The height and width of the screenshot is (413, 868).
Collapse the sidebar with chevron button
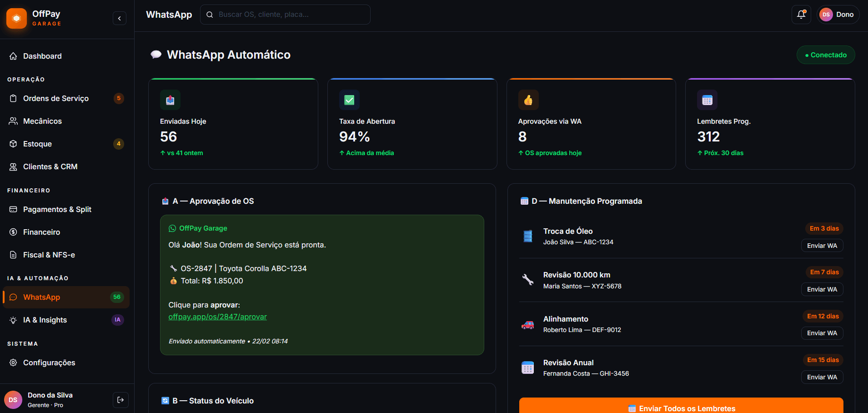(x=120, y=18)
